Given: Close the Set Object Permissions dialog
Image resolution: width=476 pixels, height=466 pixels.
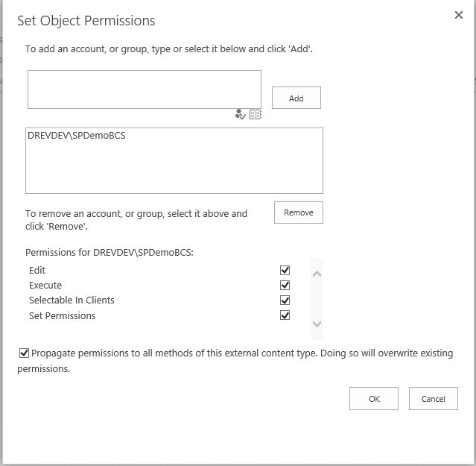Looking at the screenshot, I should (459, 15).
